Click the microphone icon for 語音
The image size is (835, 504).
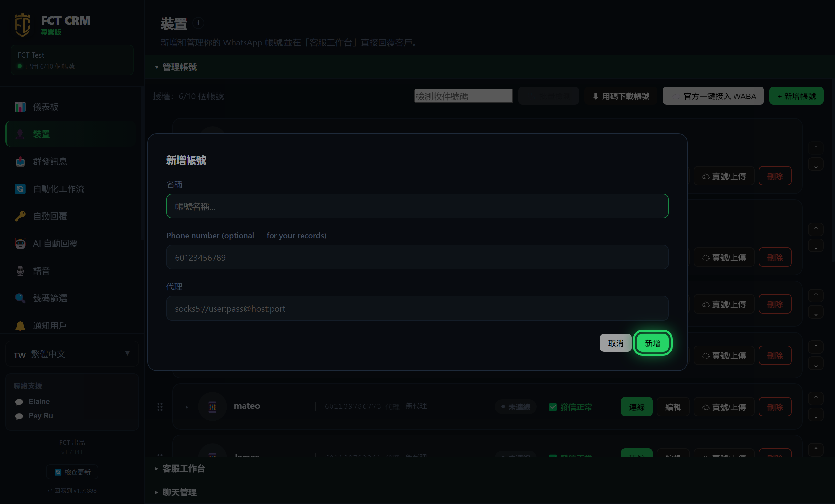20,271
